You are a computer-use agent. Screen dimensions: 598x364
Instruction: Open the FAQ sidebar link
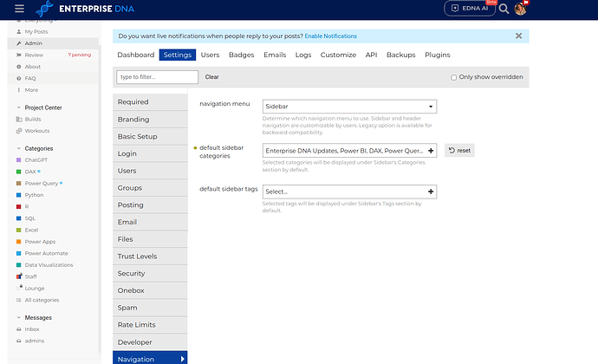(30, 78)
